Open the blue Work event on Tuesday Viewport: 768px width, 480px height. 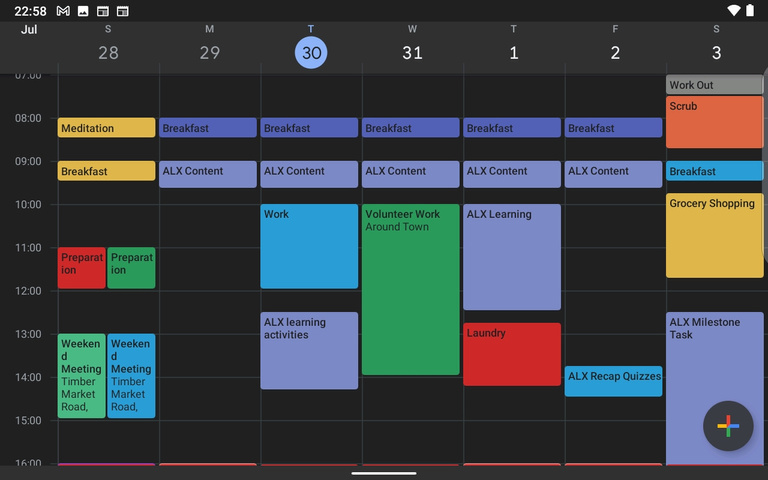309,246
